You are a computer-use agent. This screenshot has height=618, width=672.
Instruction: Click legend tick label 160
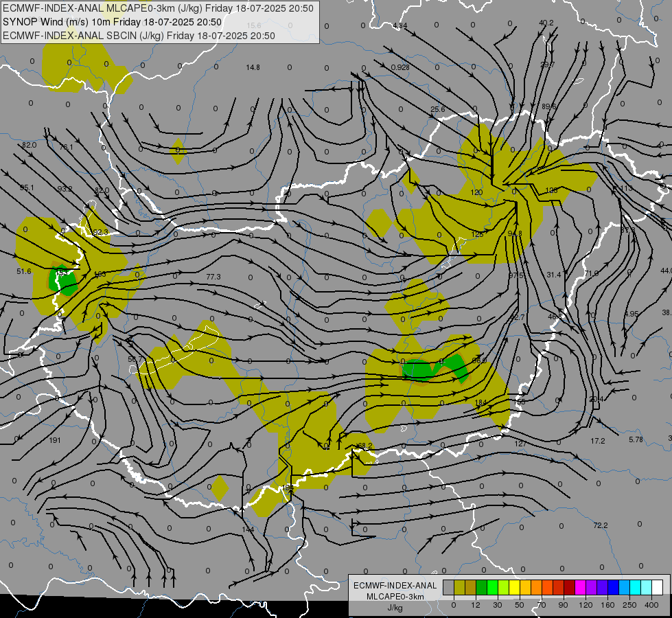tap(607, 605)
